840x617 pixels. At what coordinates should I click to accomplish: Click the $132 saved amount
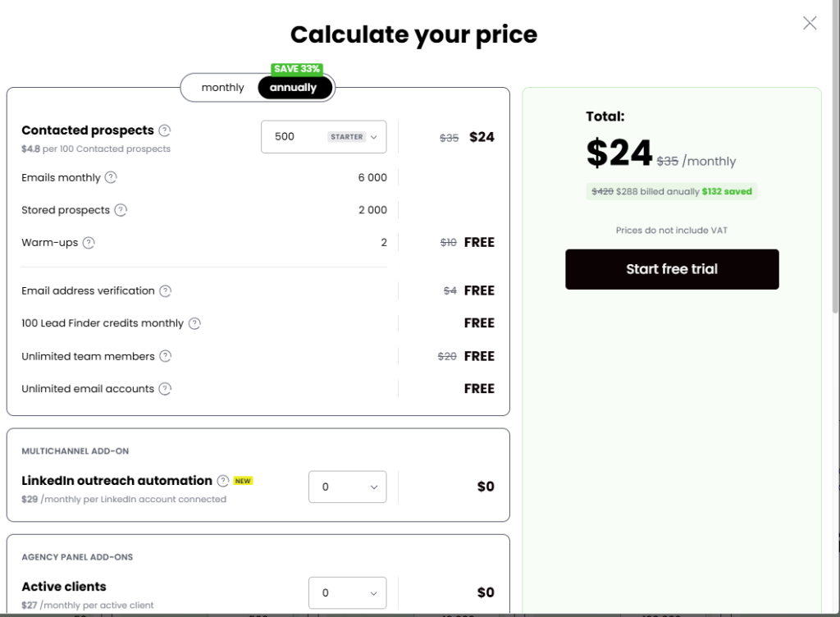(x=727, y=190)
